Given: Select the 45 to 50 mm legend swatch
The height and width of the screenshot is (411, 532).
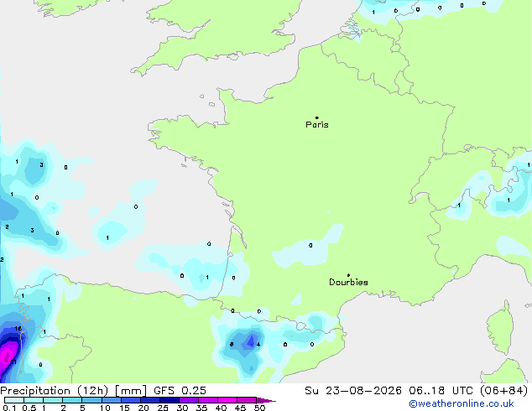Looking at the screenshot, I should [x=247, y=400].
